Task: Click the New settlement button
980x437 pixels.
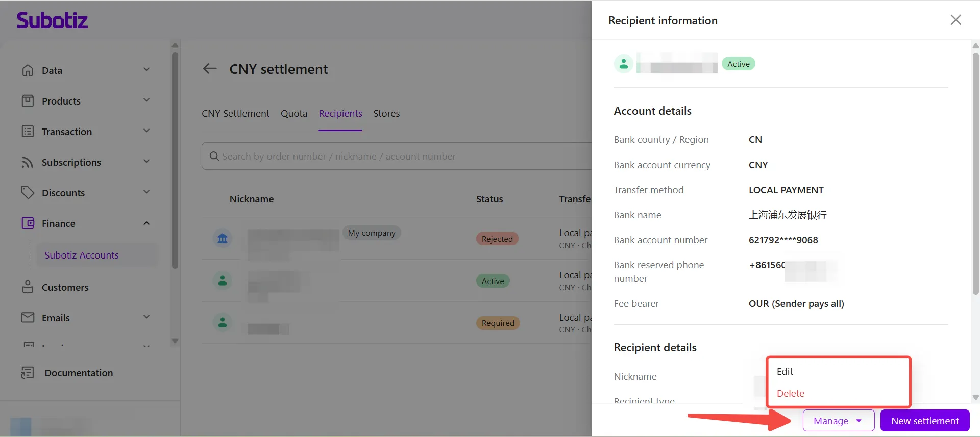Action: click(925, 421)
